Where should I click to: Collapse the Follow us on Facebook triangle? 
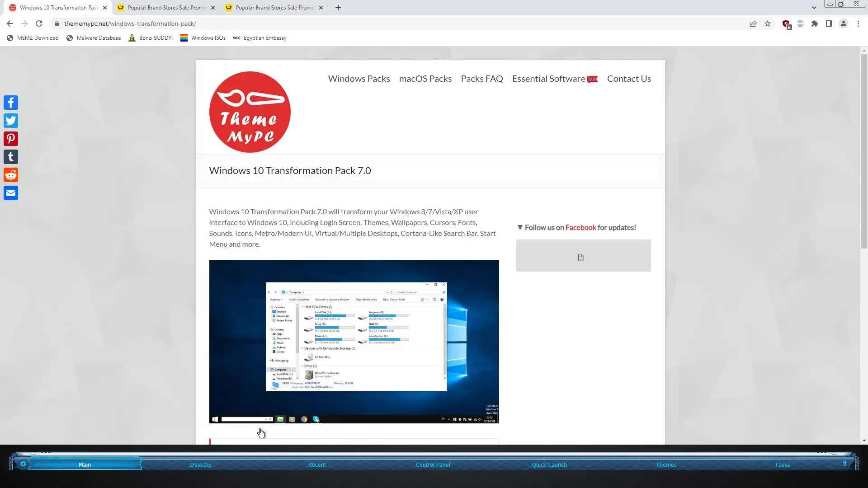click(520, 227)
